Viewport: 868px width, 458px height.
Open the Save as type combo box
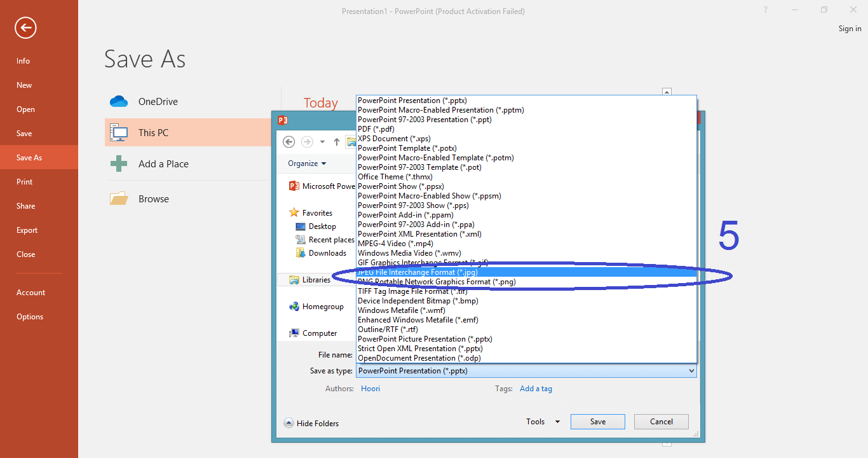526,371
